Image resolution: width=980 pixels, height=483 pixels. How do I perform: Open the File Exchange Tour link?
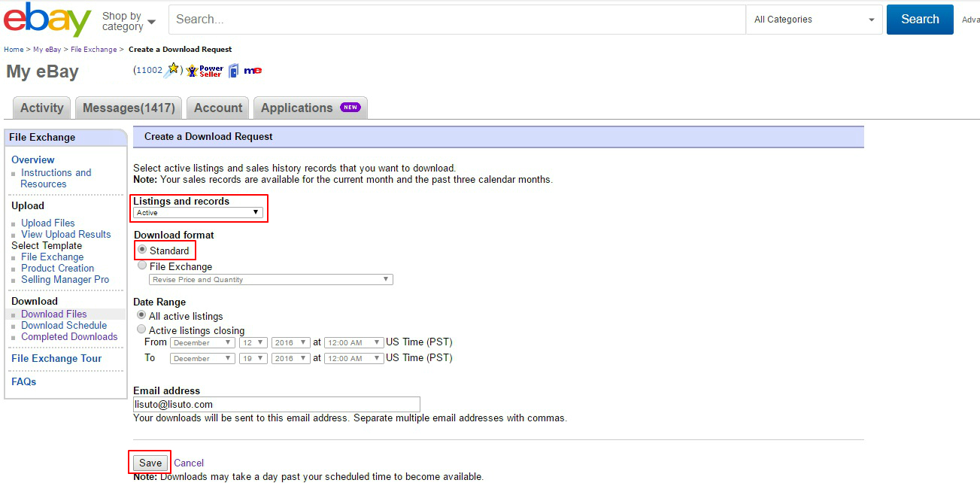[56, 358]
